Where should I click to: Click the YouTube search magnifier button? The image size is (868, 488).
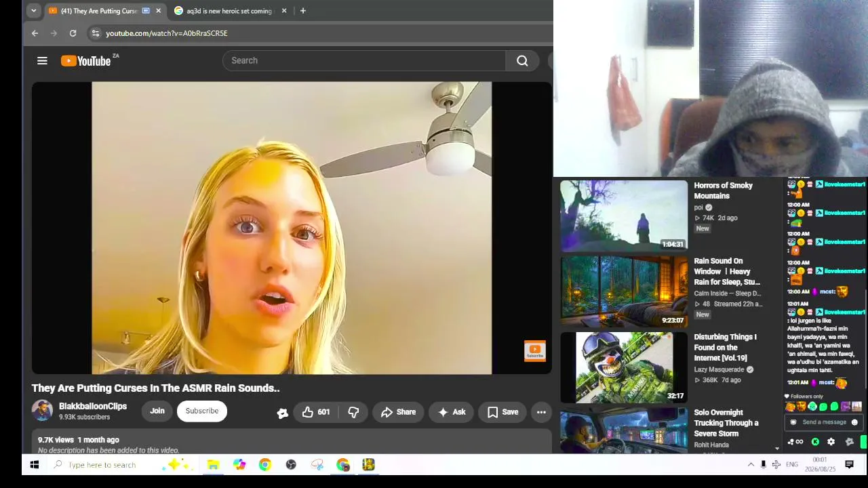(522, 61)
